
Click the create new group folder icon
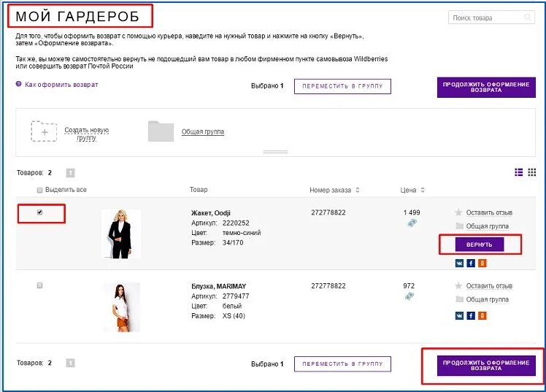[44, 131]
